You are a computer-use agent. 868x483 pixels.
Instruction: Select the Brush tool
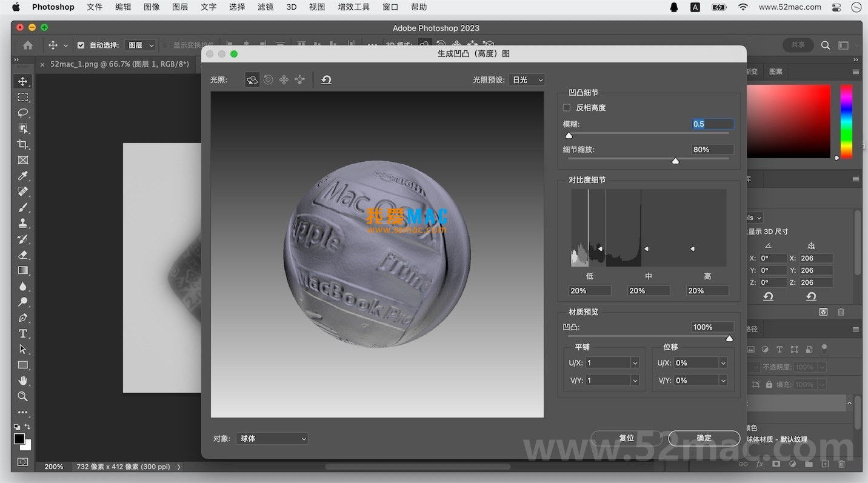[23, 207]
